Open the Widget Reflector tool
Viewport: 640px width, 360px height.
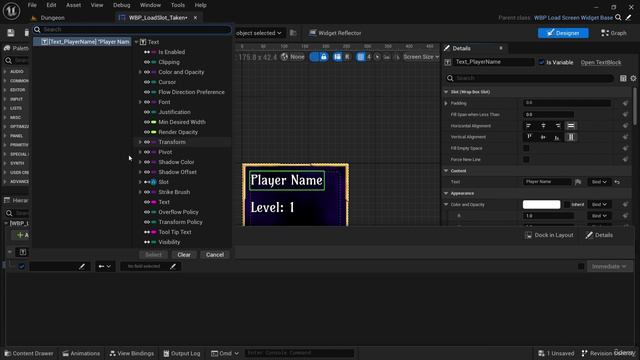(335, 33)
